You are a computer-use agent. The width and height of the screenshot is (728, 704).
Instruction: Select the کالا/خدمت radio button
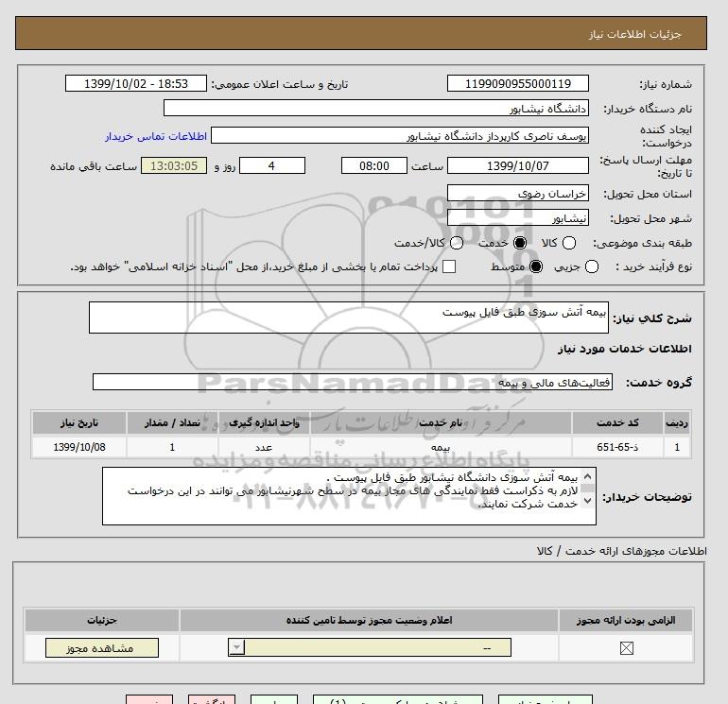click(x=457, y=243)
